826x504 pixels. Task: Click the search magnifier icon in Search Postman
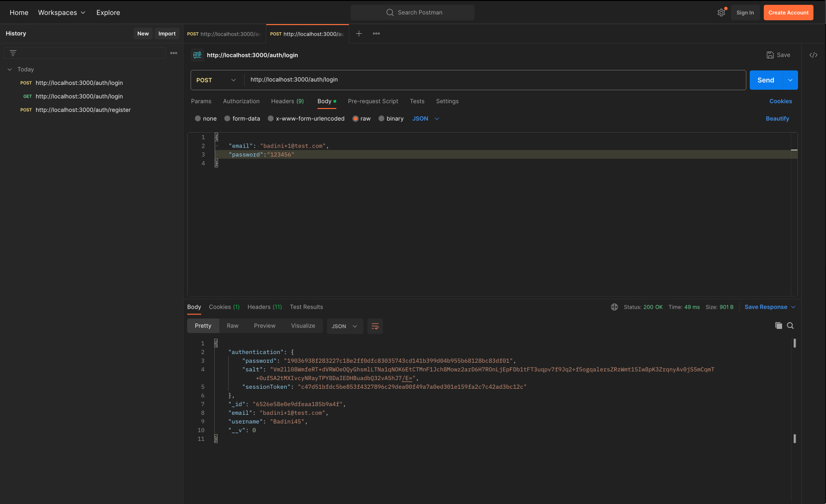coord(390,13)
